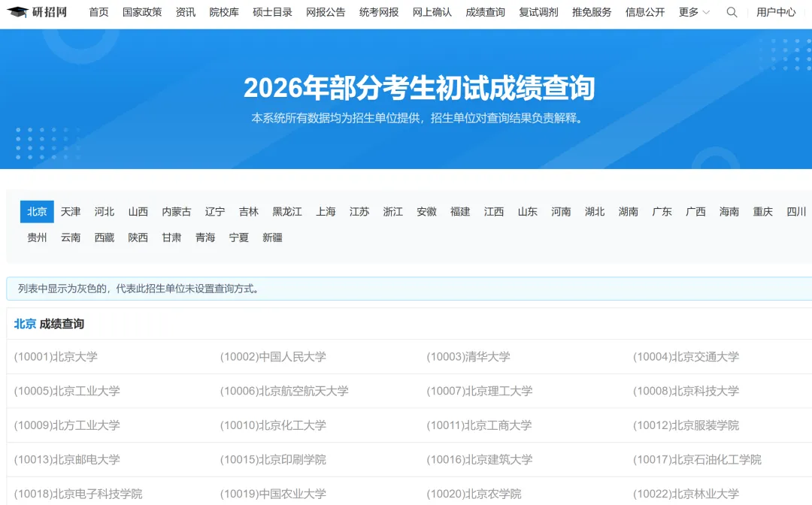Select the 宁夏 province tab
Viewport: 812px width, 505px height.
click(x=239, y=237)
